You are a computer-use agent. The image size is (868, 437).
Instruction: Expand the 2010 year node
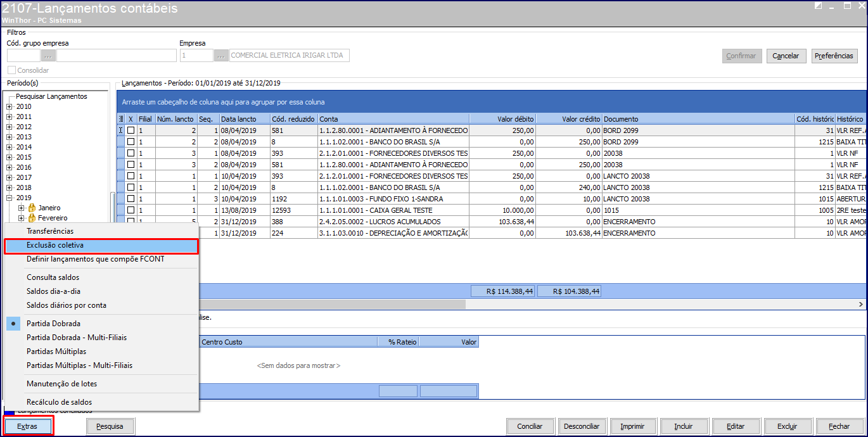point(10,106)
